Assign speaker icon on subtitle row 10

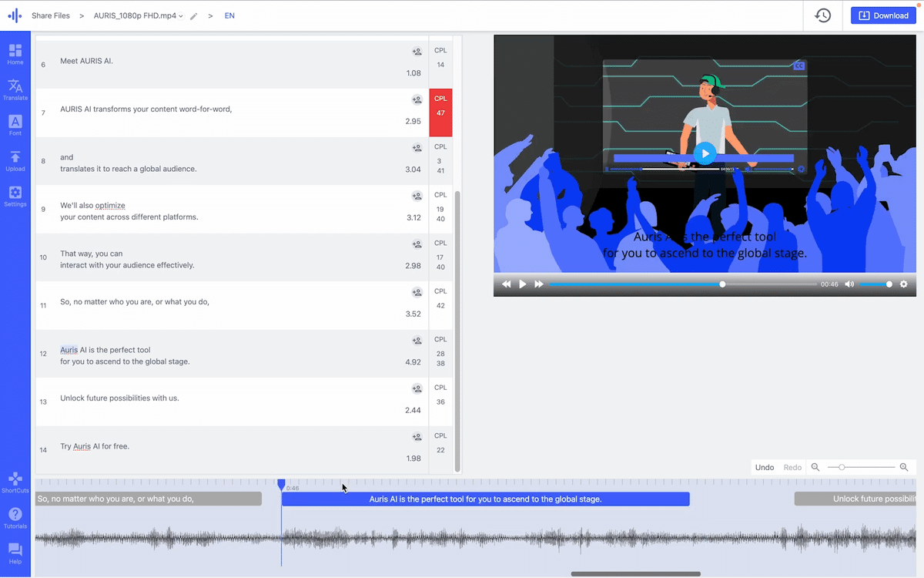[417, 244]
